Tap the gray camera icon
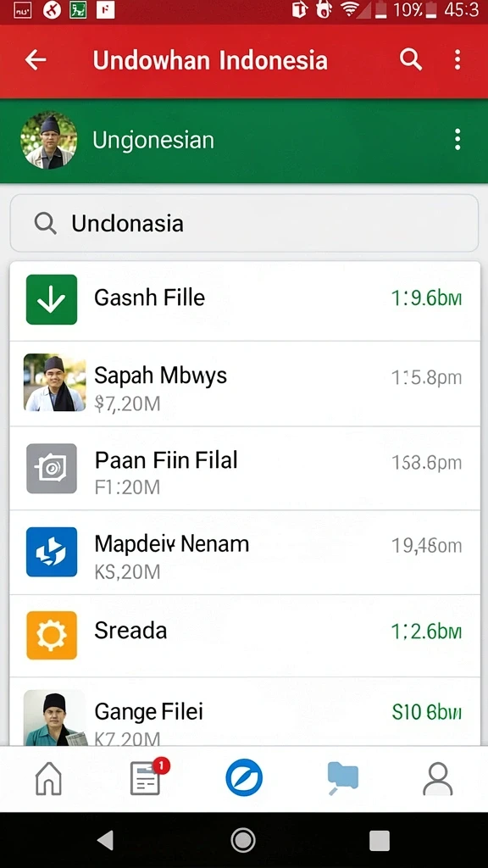Image resolution: width=488 pixels, height=868 pixels. pos(52,468)
